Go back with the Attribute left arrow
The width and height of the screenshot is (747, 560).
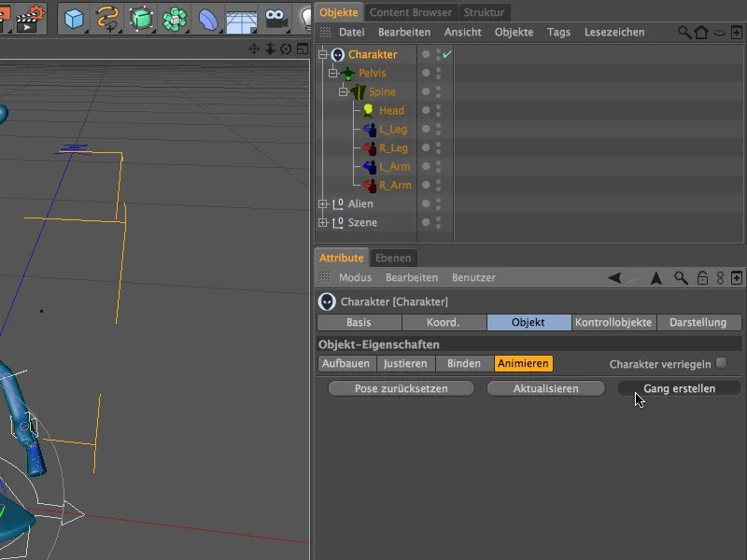(x=614, y=277)
